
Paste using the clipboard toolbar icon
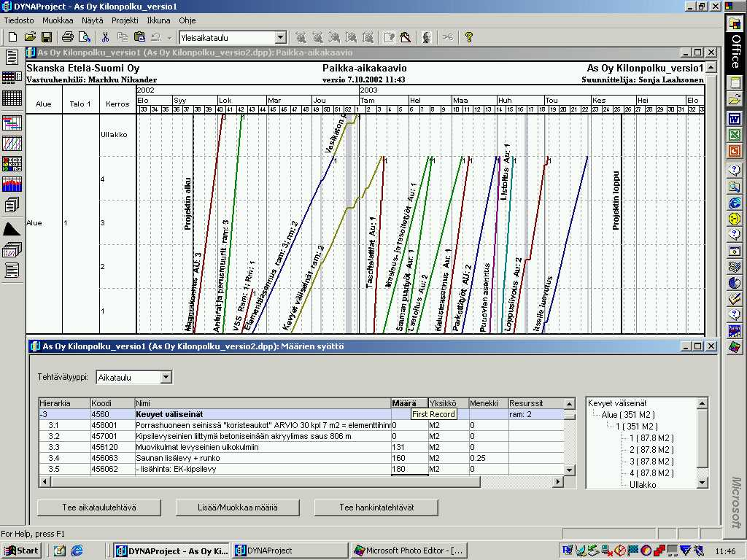point(139,37)
